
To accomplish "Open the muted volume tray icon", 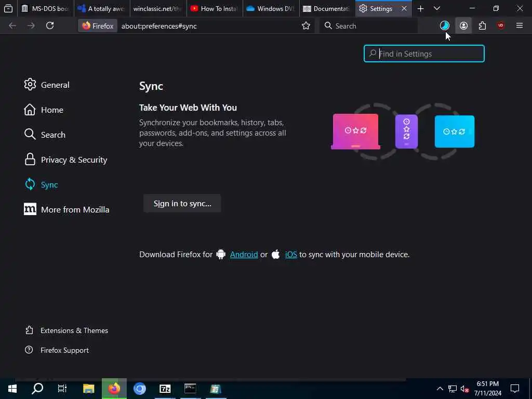I will click(x=464, y=389).
